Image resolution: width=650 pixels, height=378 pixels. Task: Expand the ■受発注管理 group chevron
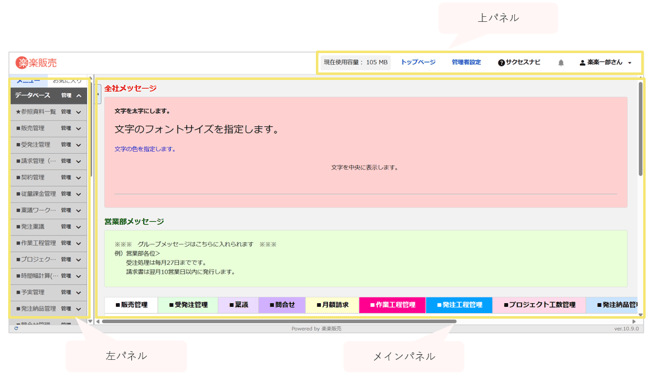click(x=79, y=145)
